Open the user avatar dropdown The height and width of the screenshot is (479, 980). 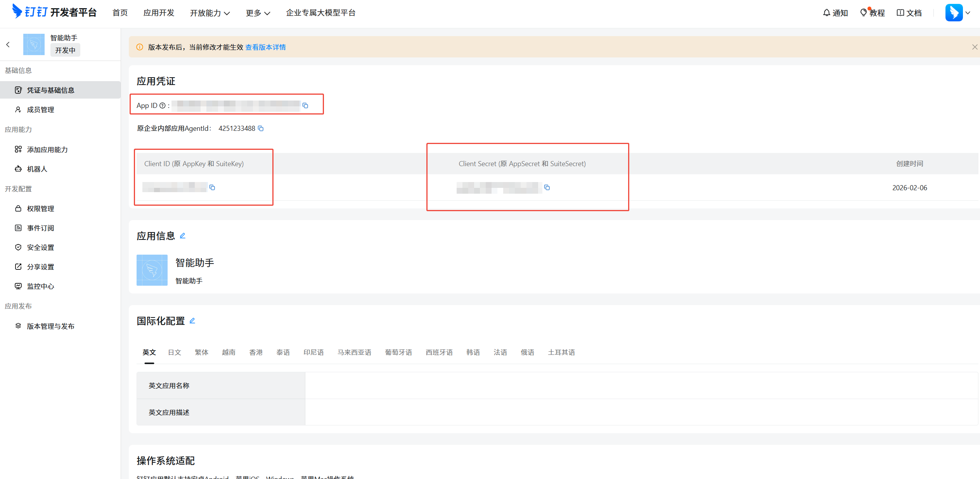coord(958,13)
